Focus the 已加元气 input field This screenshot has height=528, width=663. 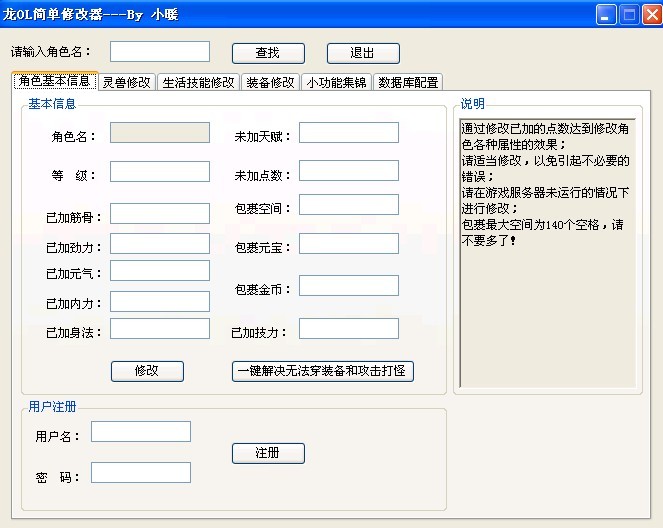(160, 271)
